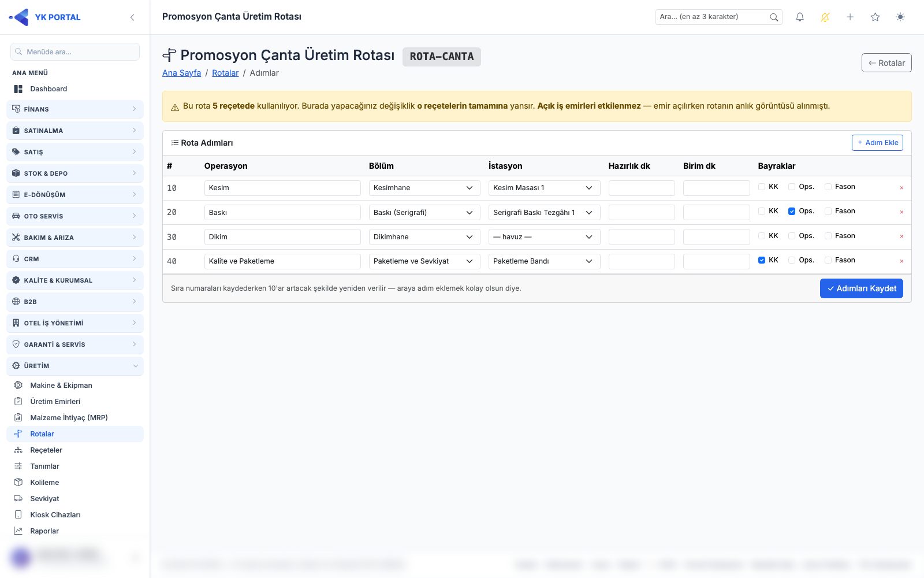Toggle the light/dark theme sun icon

(900, 17)
